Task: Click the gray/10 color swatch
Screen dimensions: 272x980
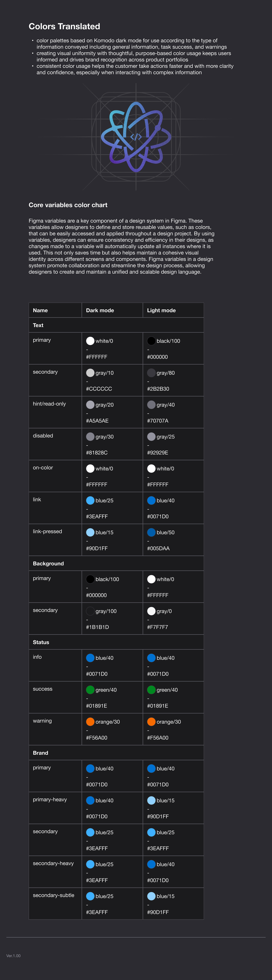Action: (90, 373)
